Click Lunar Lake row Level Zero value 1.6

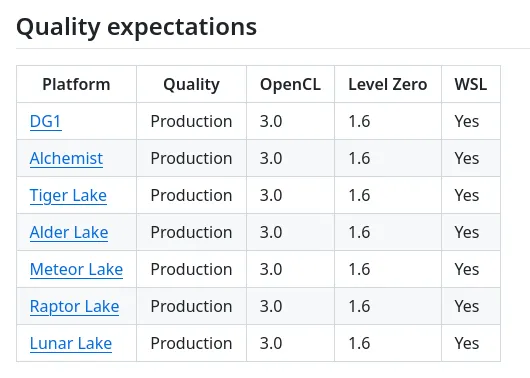(x=359, y=344)
